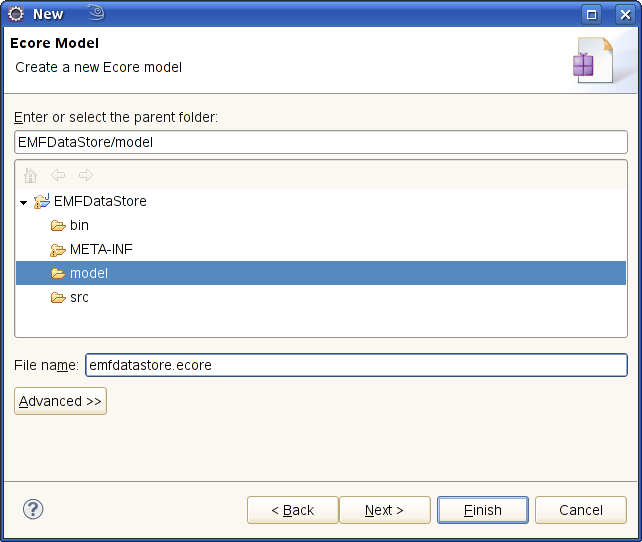Click the src folder icon
The image size is (642, 542).
[x=58, y=297]
